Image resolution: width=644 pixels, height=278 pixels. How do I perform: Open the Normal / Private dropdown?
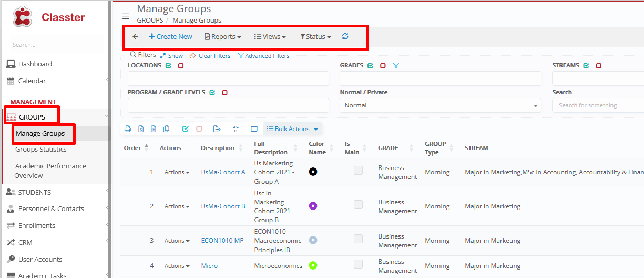coord(440,105)
